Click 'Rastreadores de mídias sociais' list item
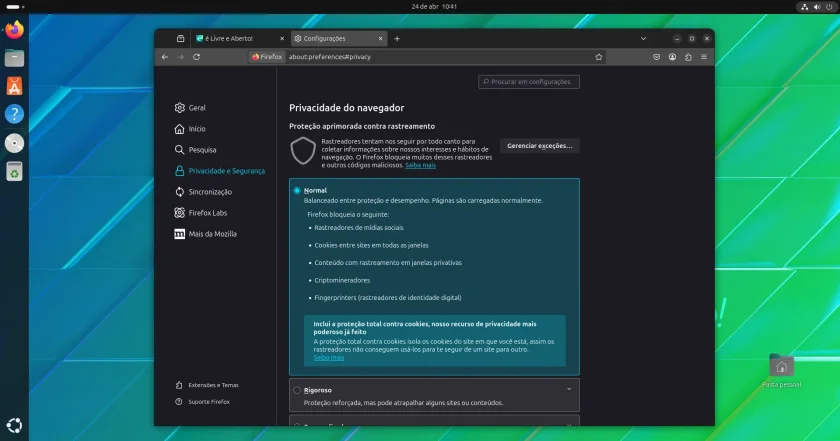The image size is (840, 441). point(358,228)
